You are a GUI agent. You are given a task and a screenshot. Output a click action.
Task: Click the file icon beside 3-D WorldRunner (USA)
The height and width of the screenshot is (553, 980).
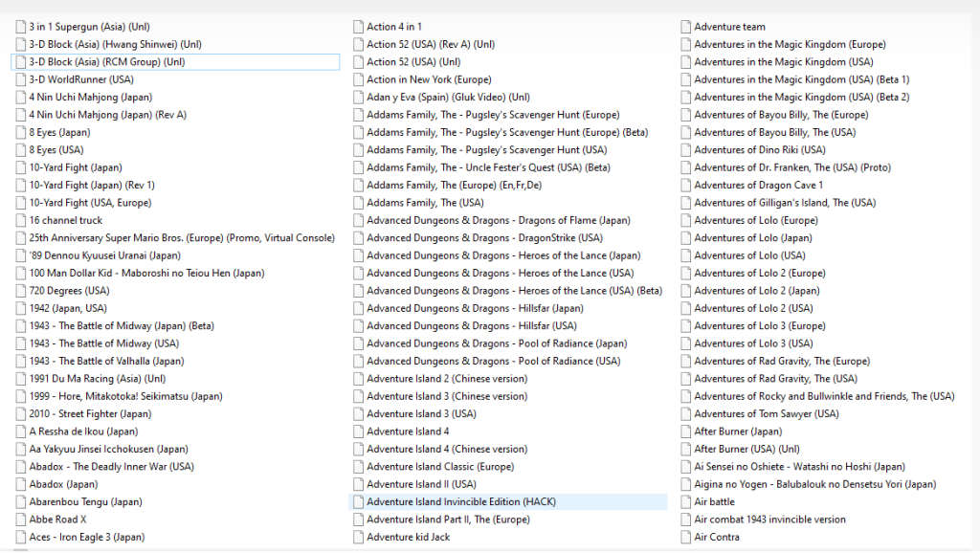click(21, 79)
